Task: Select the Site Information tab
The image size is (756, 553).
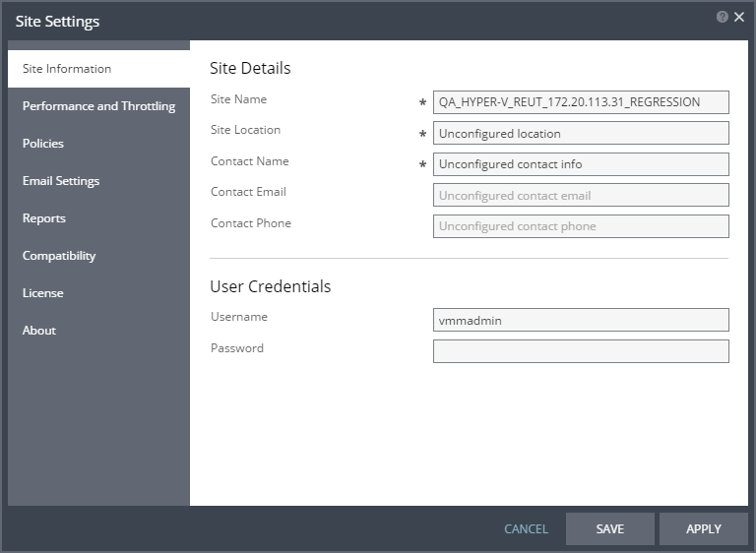Action: [x=98, y=69]
